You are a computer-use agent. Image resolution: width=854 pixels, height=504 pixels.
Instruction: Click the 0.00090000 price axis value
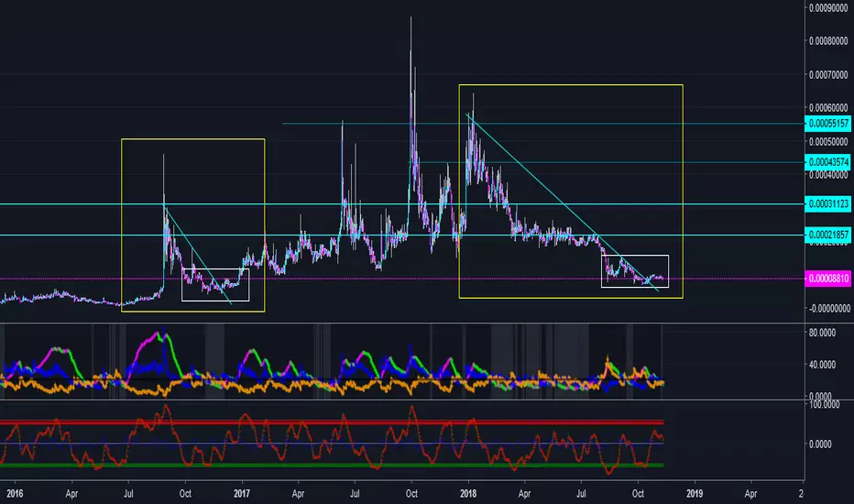click(828, 7)
